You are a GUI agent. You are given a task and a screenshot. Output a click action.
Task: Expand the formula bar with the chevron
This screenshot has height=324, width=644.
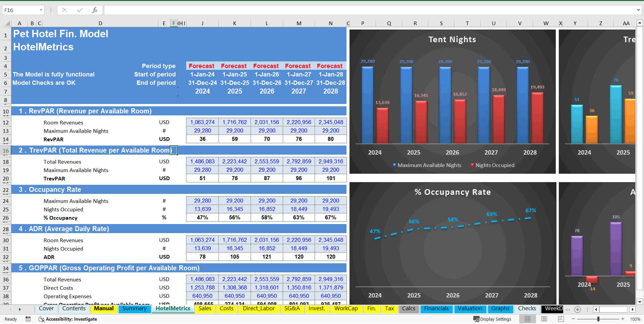(x=638, y=10)
